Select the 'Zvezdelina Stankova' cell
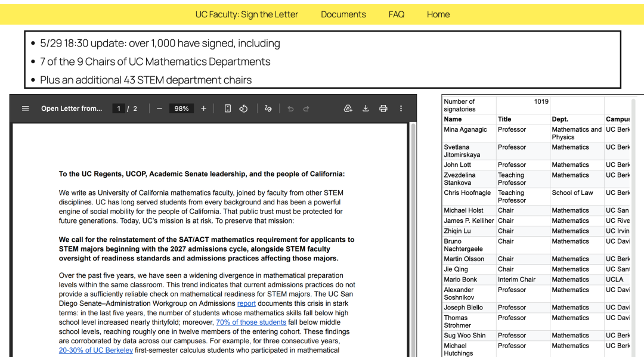Screen dimensions: 644x357 pyautogui.click(x=469, y=179)
